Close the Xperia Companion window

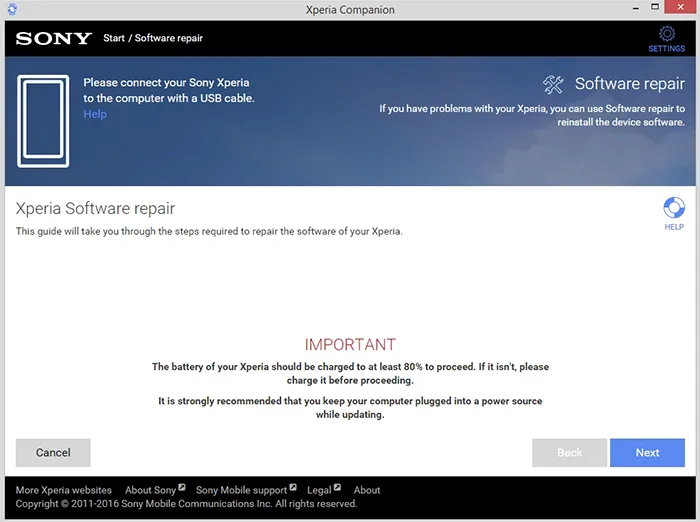click(680, 7)
